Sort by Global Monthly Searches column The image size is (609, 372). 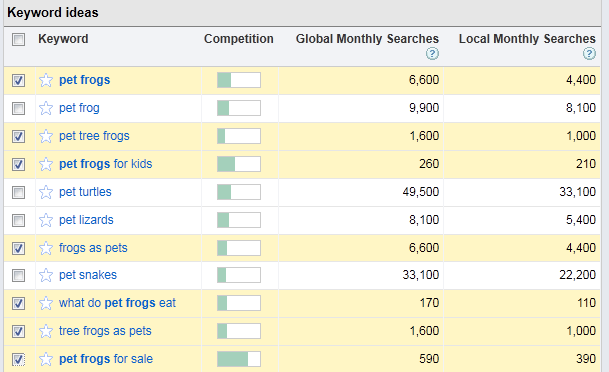point(367,39)
